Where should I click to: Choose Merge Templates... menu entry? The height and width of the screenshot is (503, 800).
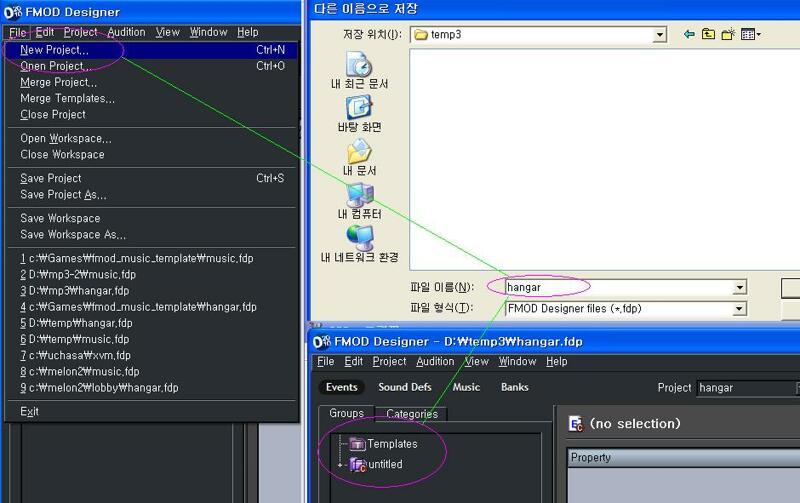pyautogui.click(x=152, y=98)
